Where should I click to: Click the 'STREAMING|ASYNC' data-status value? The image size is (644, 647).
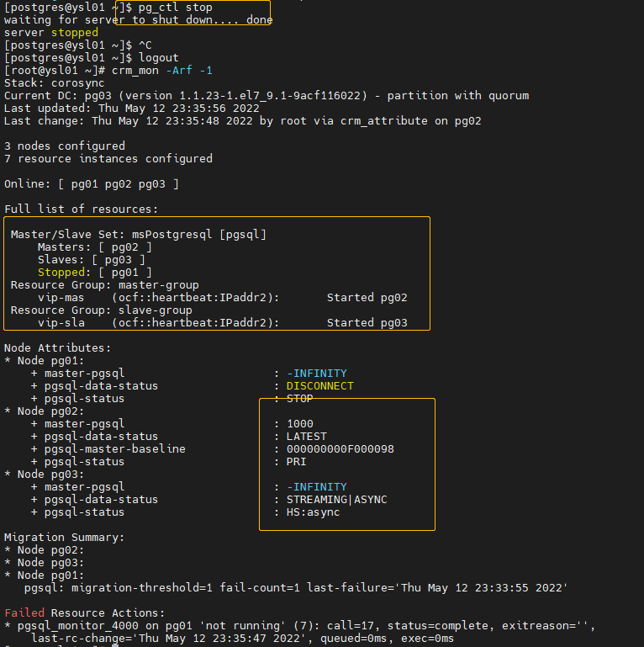point(337,500)
